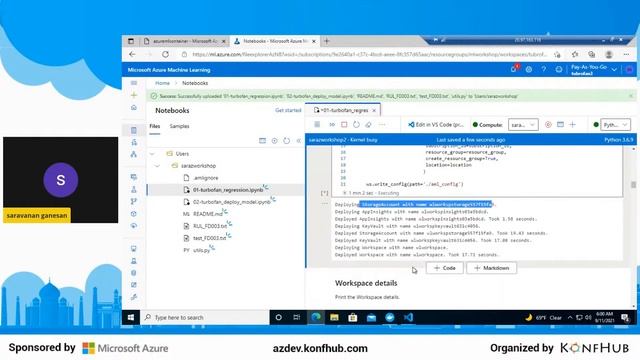Image resolution: width=640 pixels, height=360 pixels.
Task: Select the 01-turbofan_regres notebook tab
Action: click(343, 110)
